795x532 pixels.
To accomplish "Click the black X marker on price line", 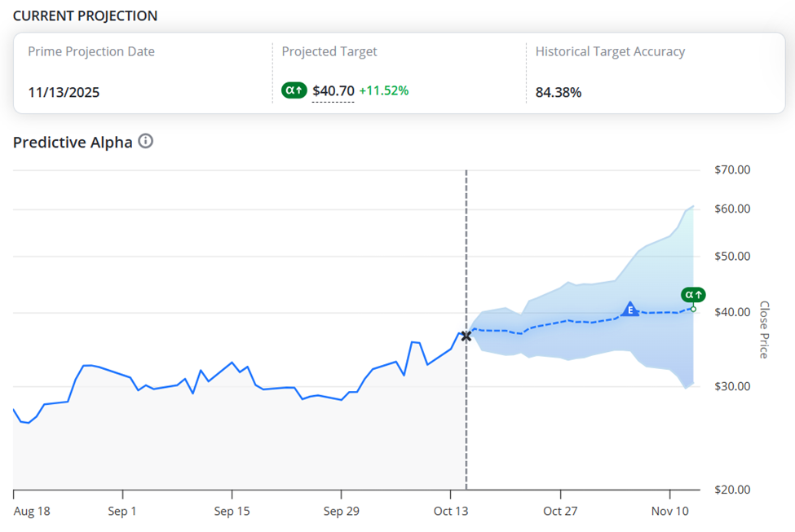I will coord(466,336).
